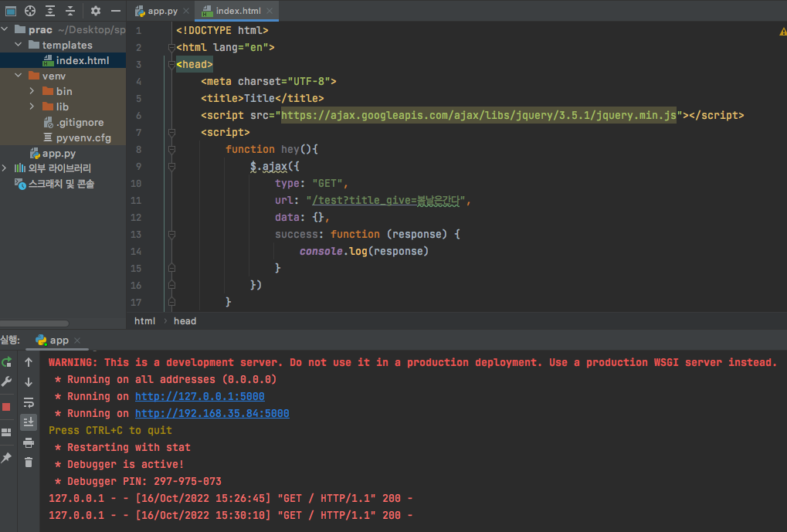This screenshot has height=532, width=787.
Task: Fold the success callback at line 13
Action: (171, 235)
